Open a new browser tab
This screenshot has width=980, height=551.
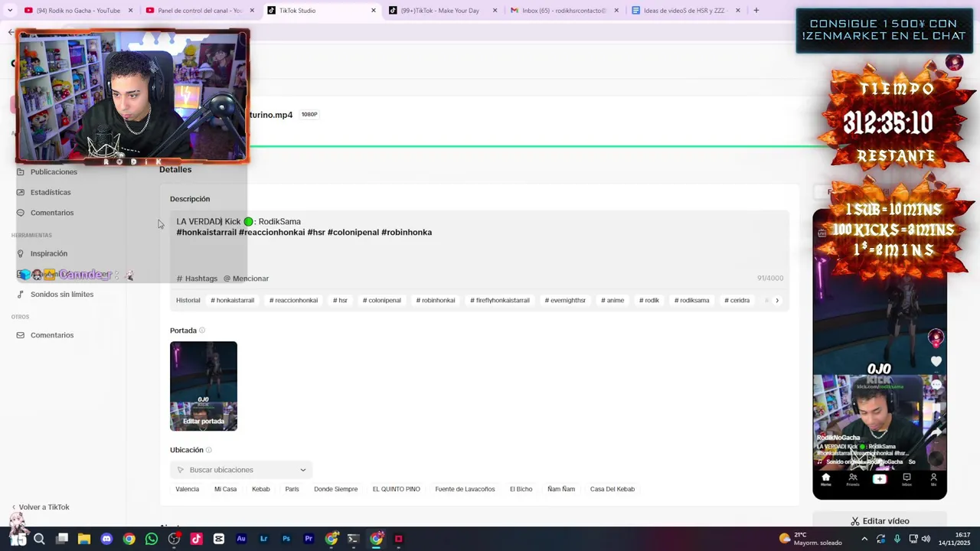click(756, 11)
